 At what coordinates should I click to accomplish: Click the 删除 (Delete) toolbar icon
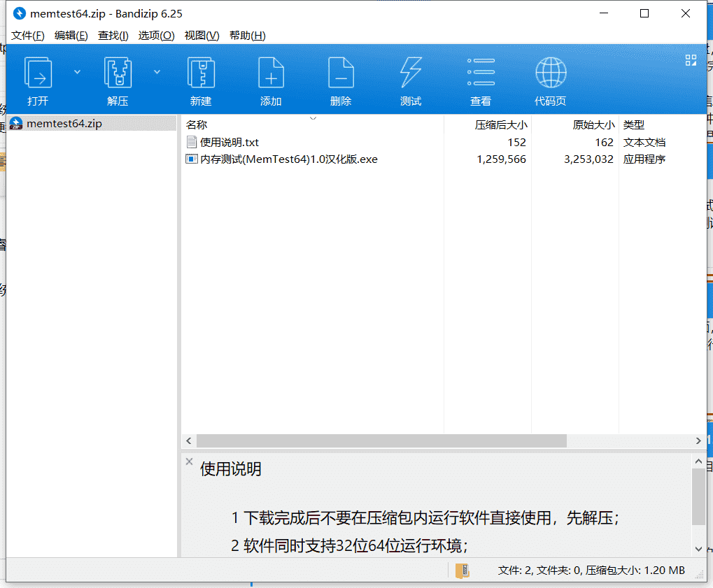click(341, 73)
